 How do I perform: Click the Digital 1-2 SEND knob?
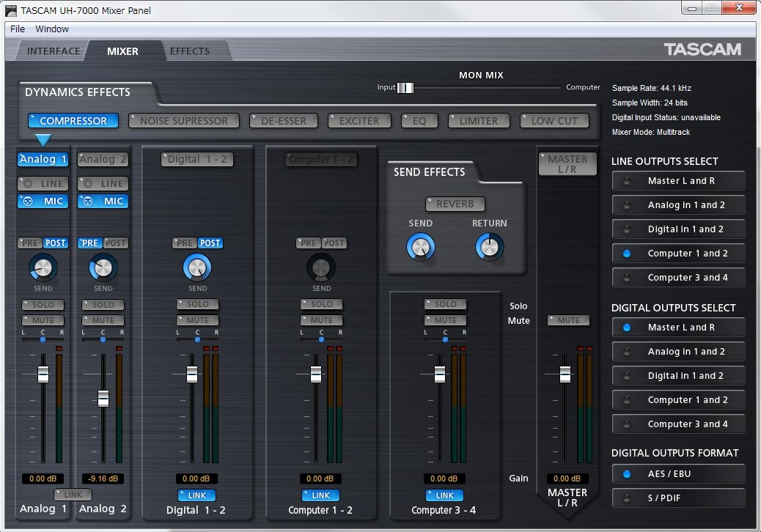pos(197,268)
